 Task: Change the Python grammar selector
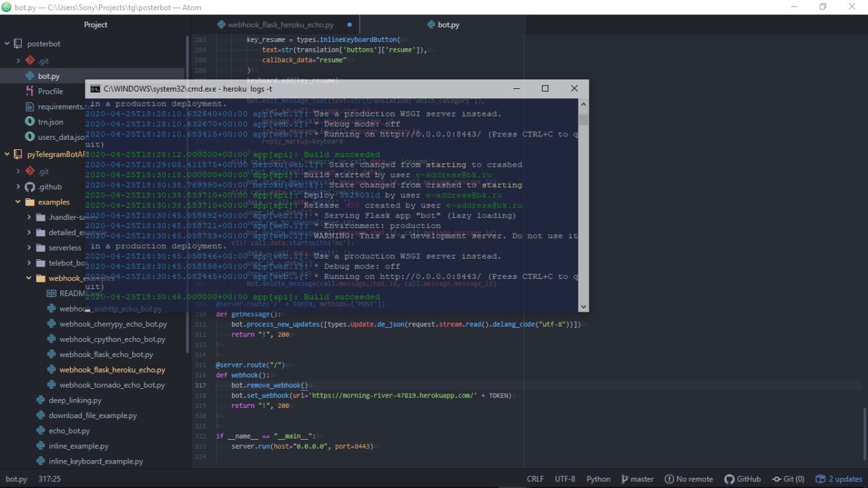[x=598, y=479]
